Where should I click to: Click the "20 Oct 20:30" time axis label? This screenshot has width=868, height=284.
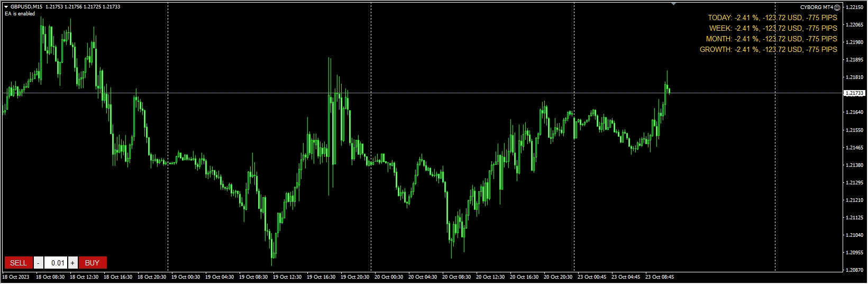tap(558, 277)
